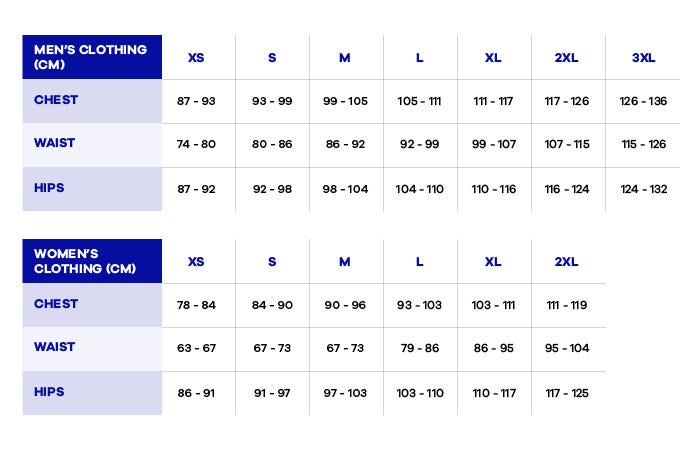Screen dimensions: 700x450
Task: Select the women's 2XL column header
Action: coord(567,262)
